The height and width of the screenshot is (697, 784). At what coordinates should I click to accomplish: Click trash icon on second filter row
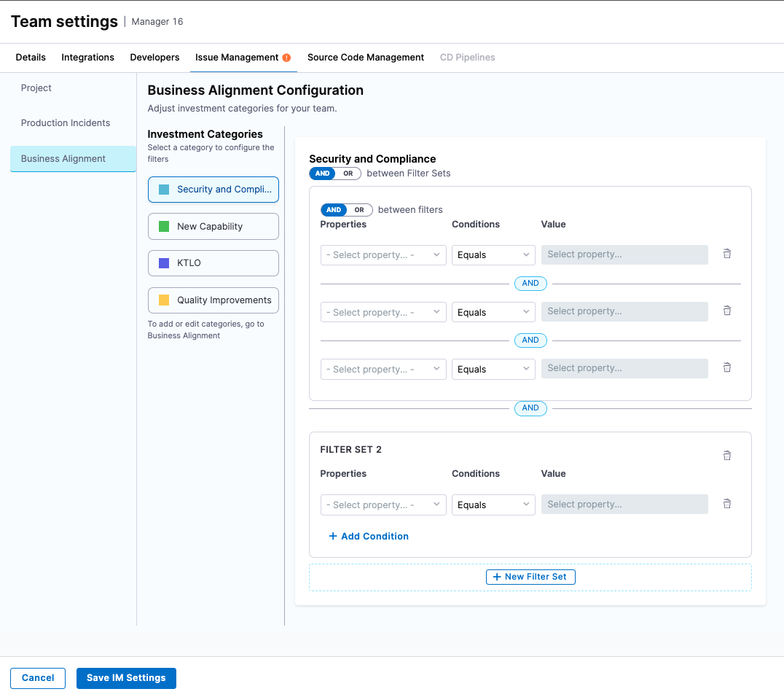[726, 311]
